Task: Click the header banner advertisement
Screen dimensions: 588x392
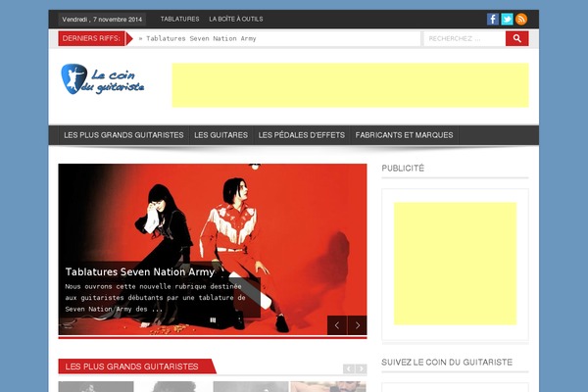Action: (x=350, y=85)
